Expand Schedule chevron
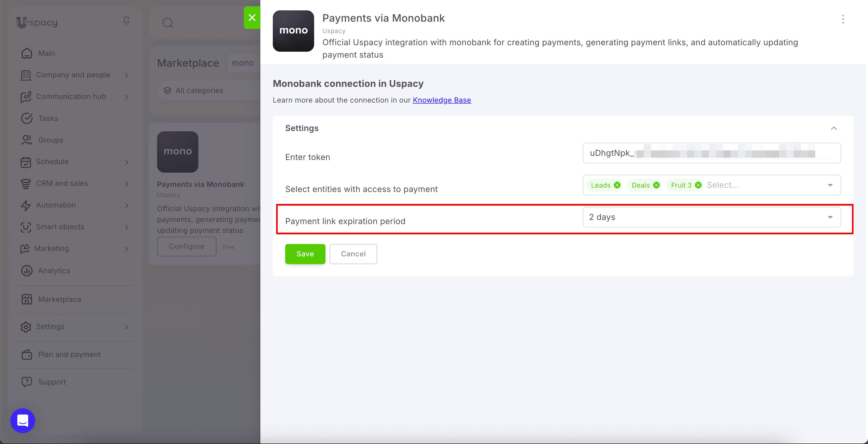This screenshot has height=444, width=868. (x=127, y=162)
